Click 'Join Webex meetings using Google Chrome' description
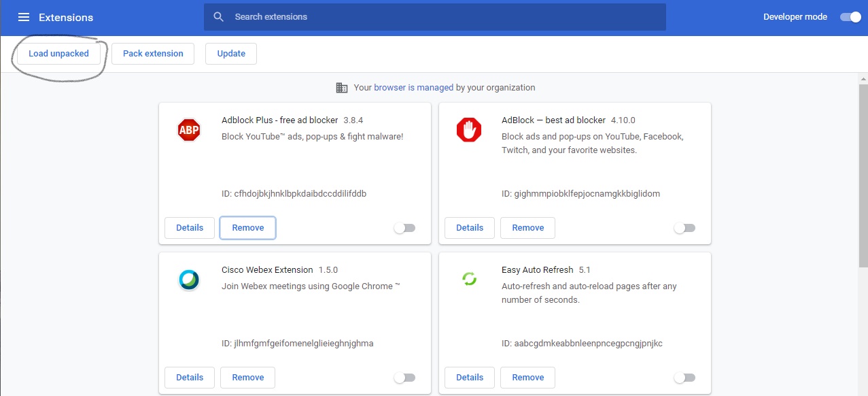The image size is (868, 396). pos(311,286)
